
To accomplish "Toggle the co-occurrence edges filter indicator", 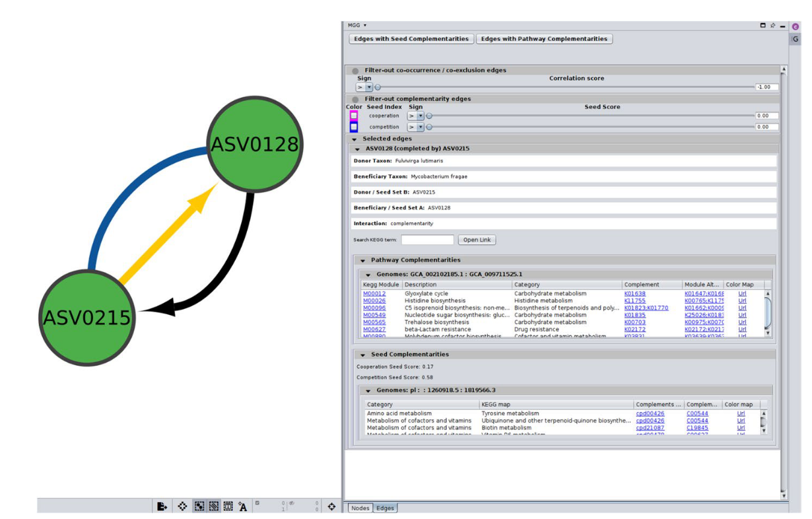I will coord(356,71).
